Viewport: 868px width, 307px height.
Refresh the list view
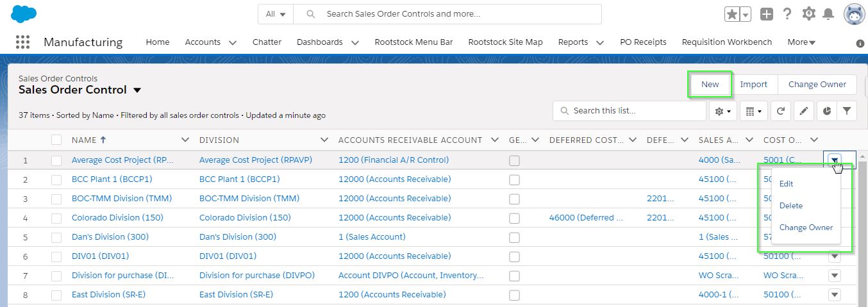[780, 111]
